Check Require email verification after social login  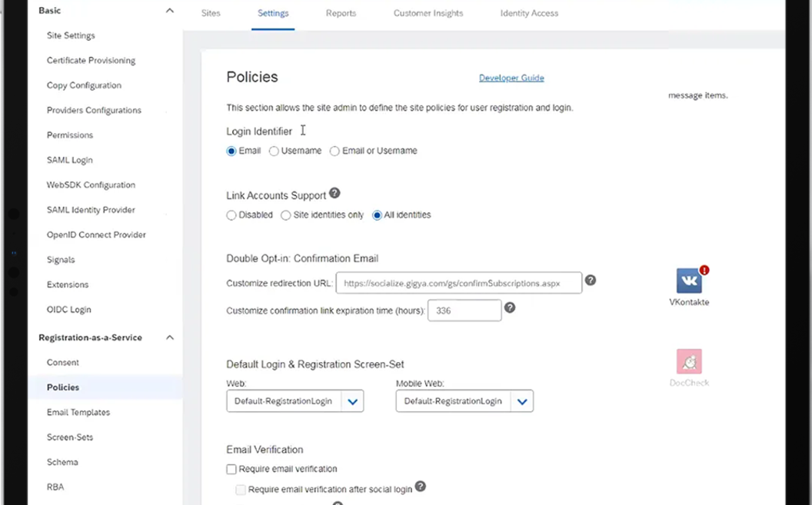(241, 488)
